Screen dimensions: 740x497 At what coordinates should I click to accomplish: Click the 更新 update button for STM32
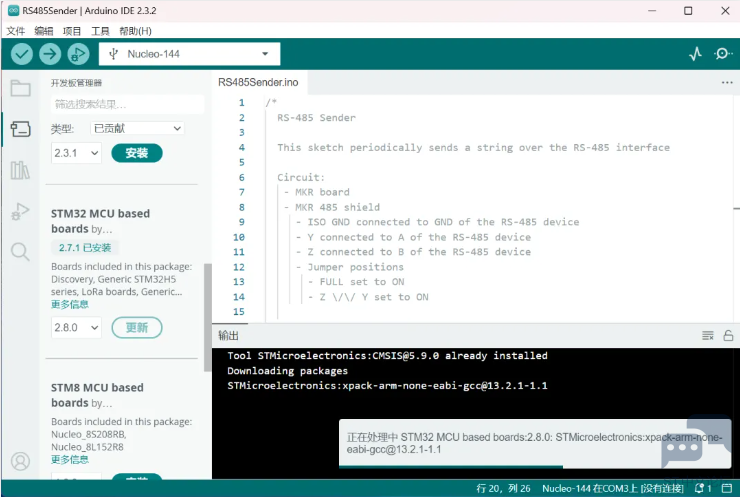pyautogui.click(x=137, y=328)
